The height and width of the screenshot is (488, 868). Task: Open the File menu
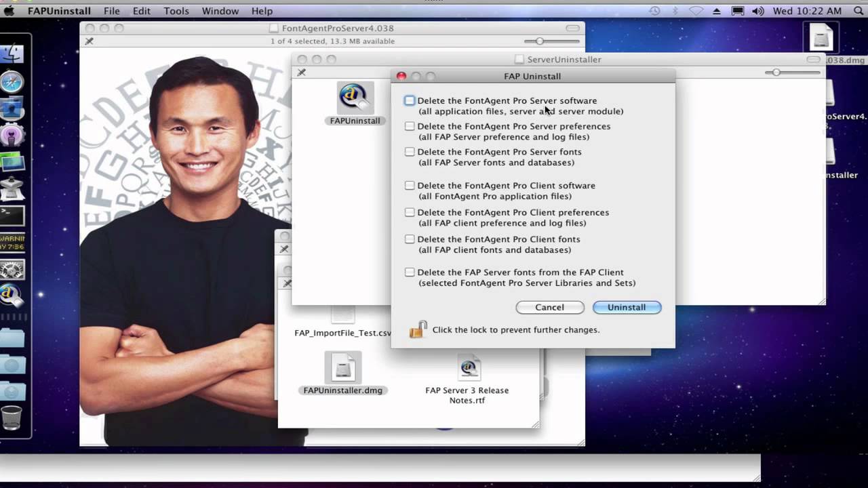pyautogui.click(x=112, y=11)
